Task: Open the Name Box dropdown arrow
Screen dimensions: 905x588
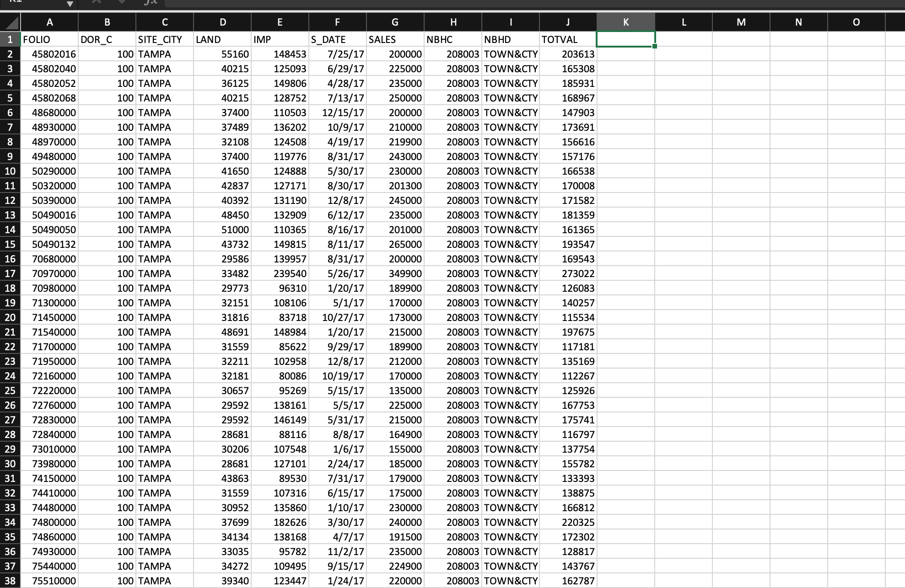Action: pyautogui.click(x=70, y=4)
